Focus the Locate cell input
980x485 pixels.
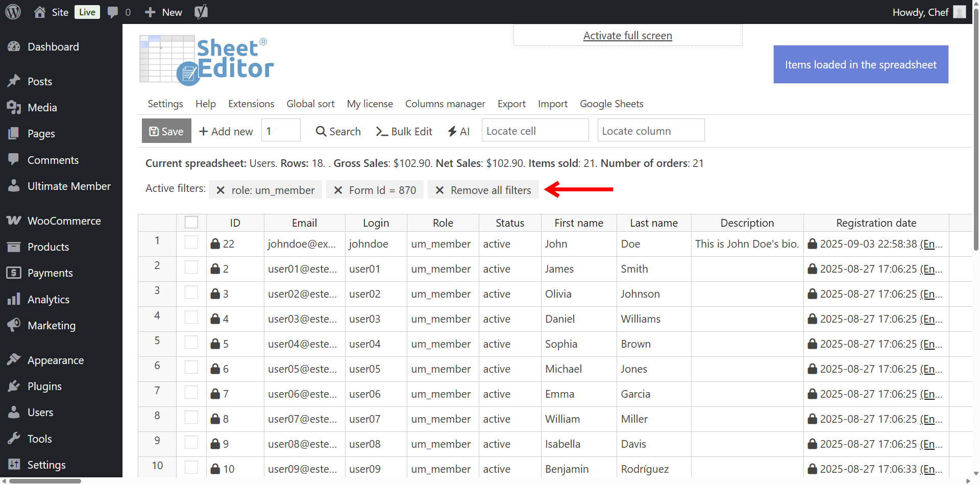(x=535, y=130)
